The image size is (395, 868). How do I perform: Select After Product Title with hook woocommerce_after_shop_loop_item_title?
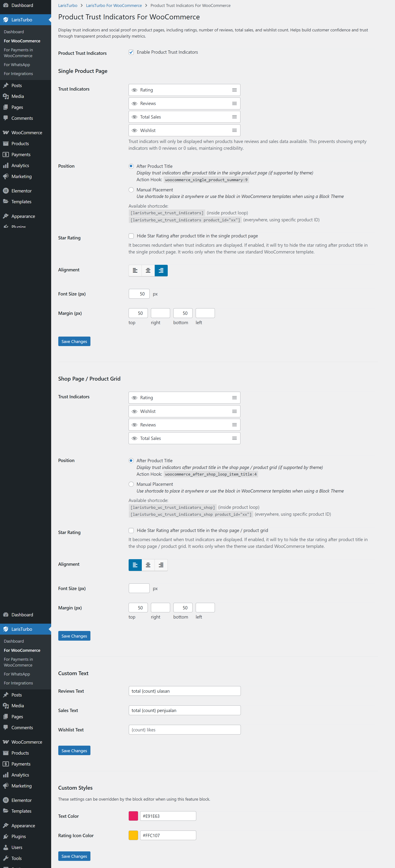point(131,461)
